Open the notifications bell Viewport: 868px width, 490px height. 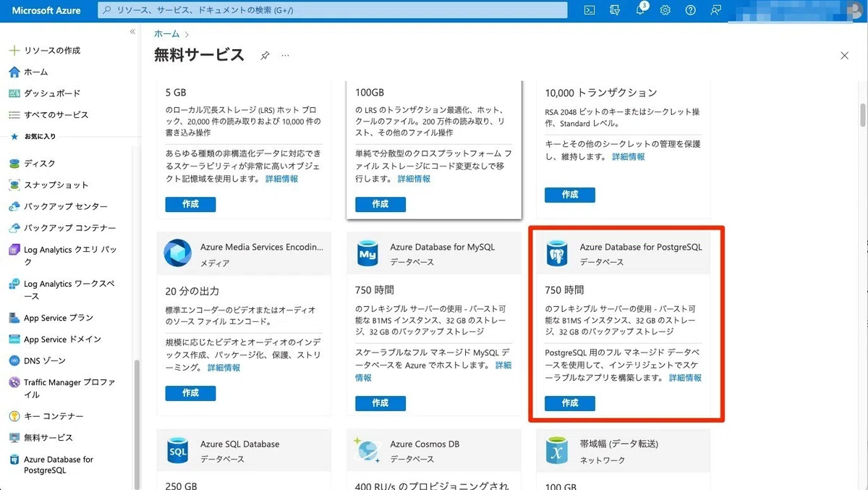[x=640, y=10]
